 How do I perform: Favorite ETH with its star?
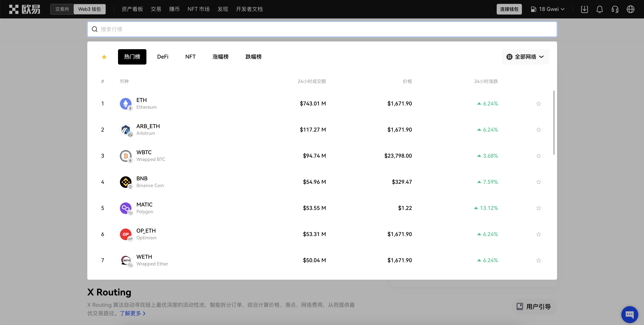tap(538, 104)
